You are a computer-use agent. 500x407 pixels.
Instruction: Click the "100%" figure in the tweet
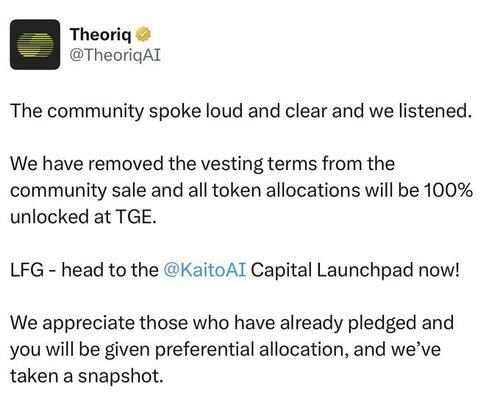[448, 190]
